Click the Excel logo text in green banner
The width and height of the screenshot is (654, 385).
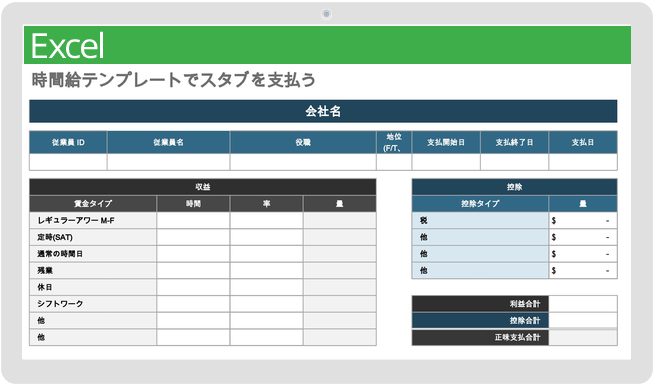point(68,45)
